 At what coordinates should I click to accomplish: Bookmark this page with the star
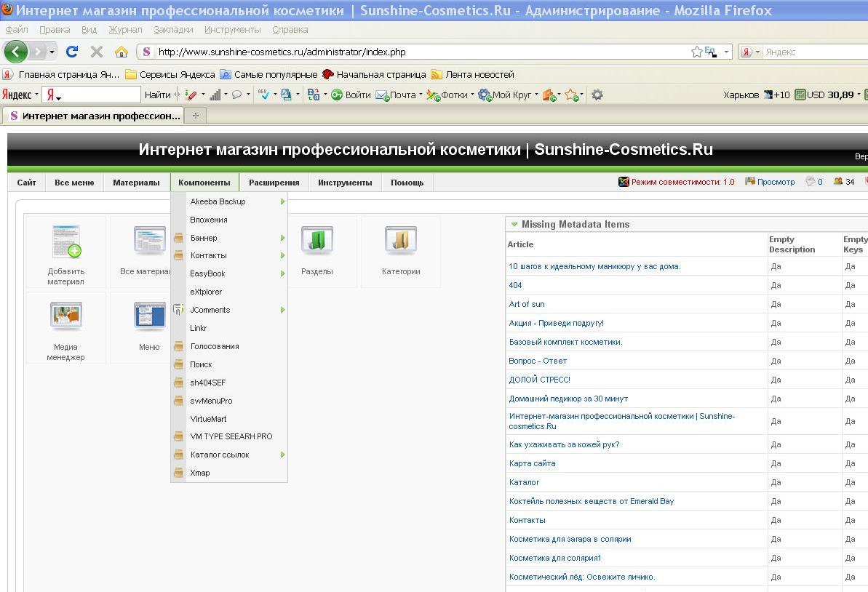pos(696,52)
